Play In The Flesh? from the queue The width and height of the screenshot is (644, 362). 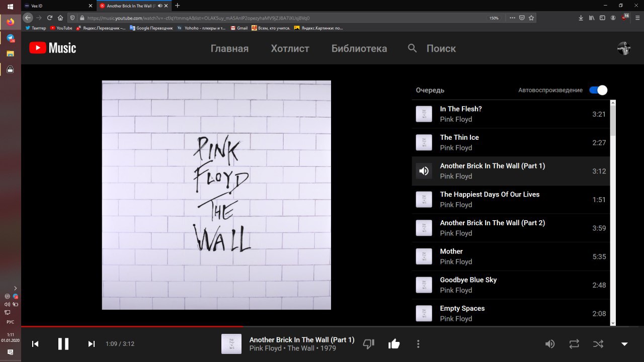[511, 114]
